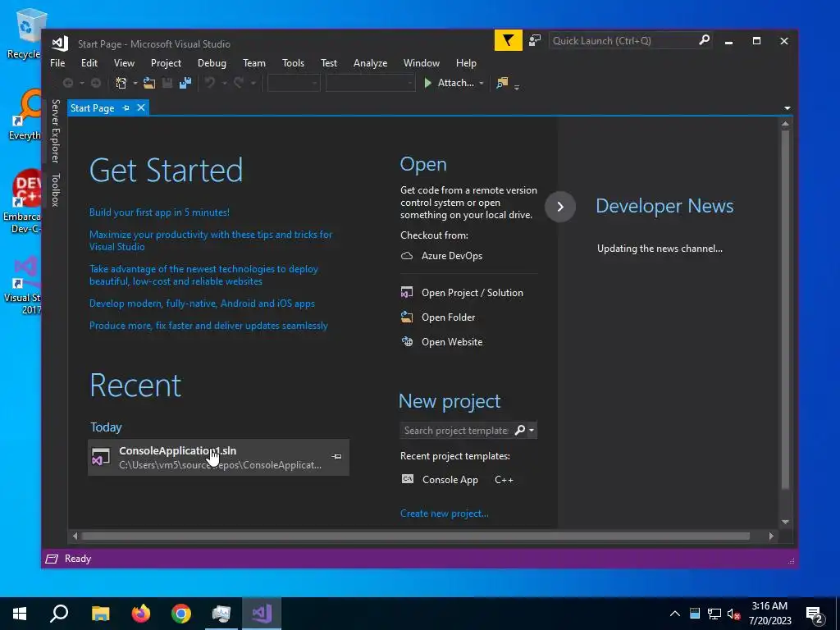This screenshot has width=840, height=630.
Task: Open the toolbar options overflow arrow
Action: [517, 87]
